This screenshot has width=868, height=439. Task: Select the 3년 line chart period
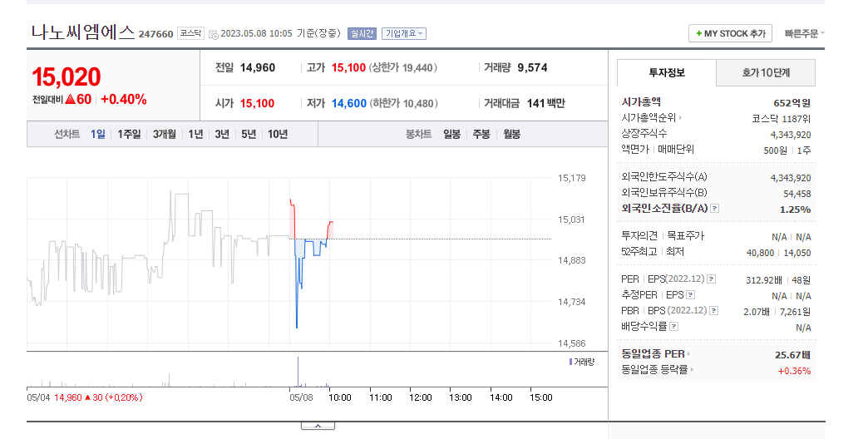(x=222, y=134)
